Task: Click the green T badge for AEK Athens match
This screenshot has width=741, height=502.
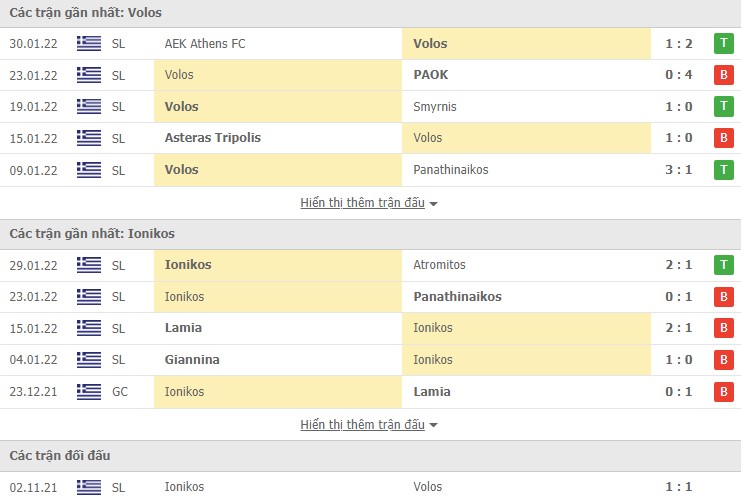Action: pyautogui.click(x=723, y=43)
